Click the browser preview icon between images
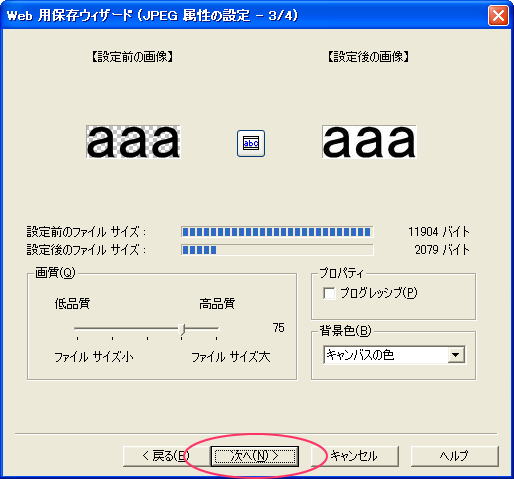 pos(251,143)
